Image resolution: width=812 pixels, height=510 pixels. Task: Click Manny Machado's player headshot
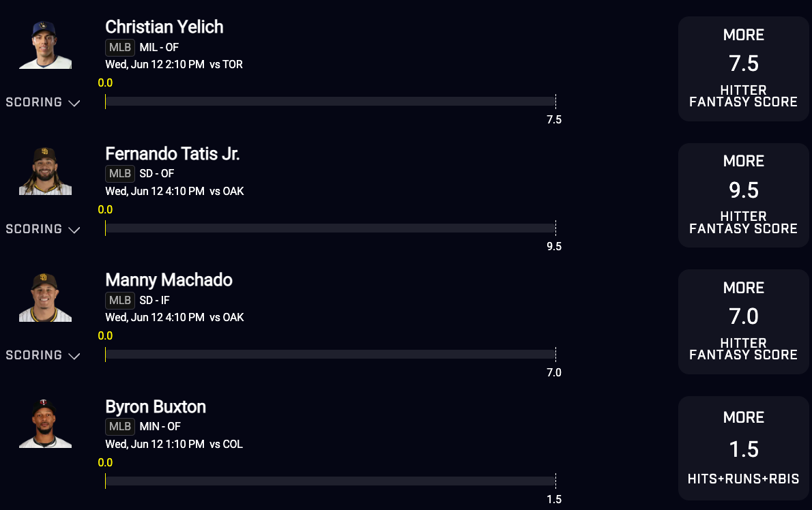(x=45, y=297)
